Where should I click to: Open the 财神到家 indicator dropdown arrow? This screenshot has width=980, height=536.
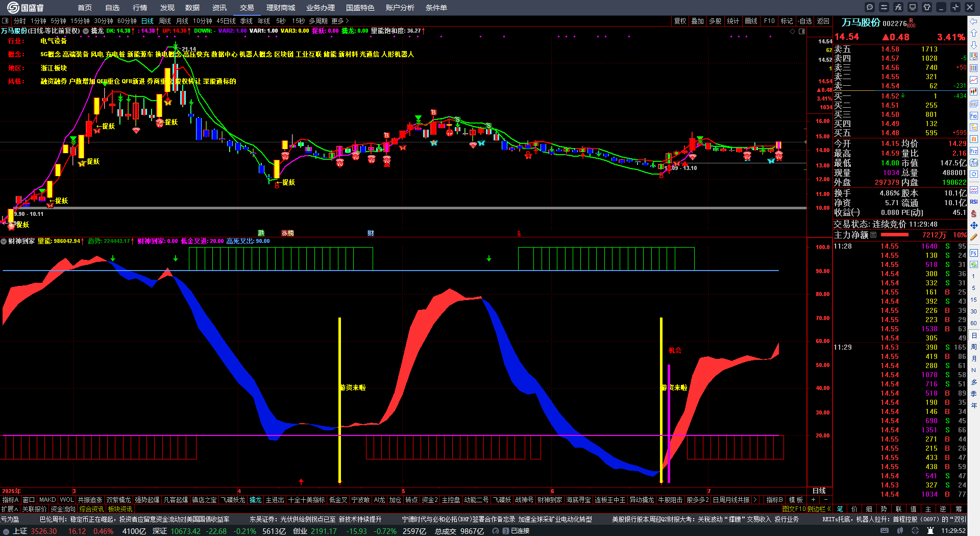[4, 241]
